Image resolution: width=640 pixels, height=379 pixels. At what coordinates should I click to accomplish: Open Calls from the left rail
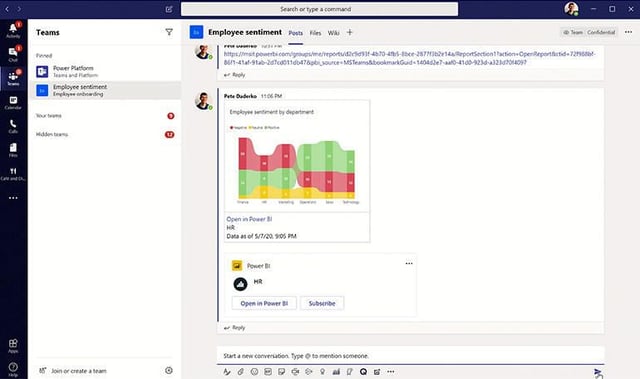(x=13, y=126)
